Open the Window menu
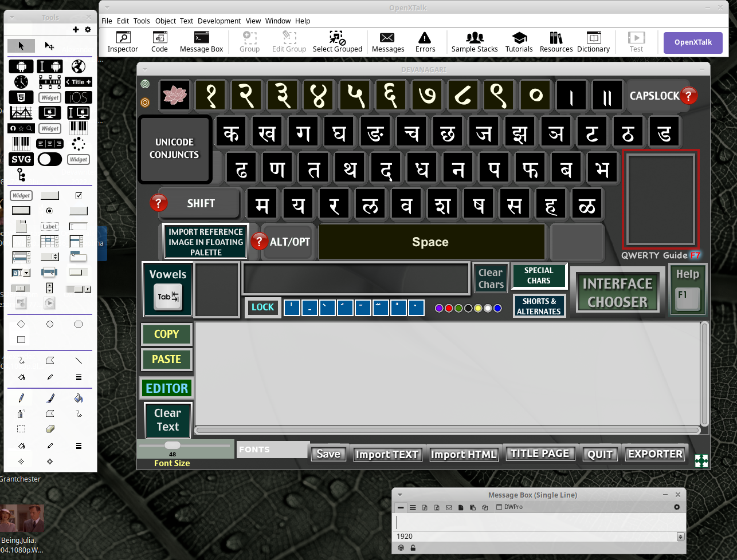This screenshot has width=737, height=560. [278, 21]
